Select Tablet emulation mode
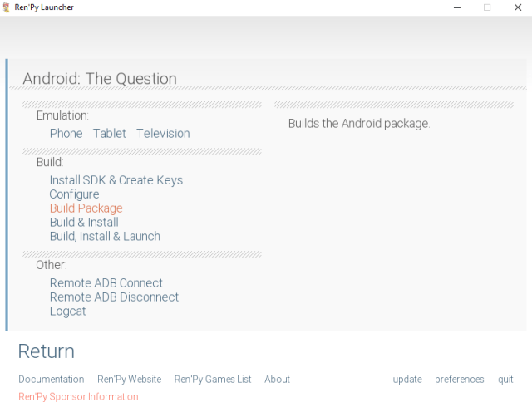The image size is (532, 412). (110, 134)
